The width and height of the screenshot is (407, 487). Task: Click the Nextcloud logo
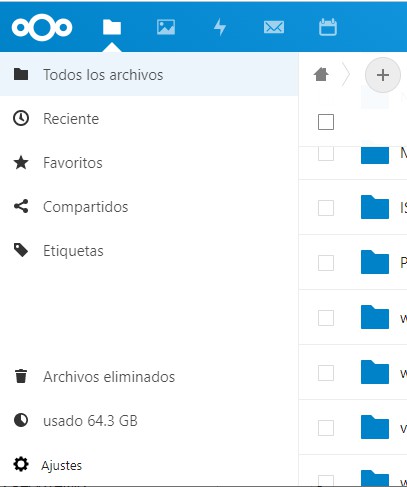click(x=42, y=27)
